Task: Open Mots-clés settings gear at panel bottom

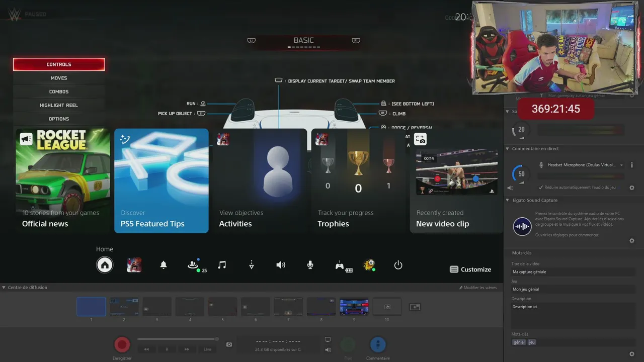Action: pos(632,354)
